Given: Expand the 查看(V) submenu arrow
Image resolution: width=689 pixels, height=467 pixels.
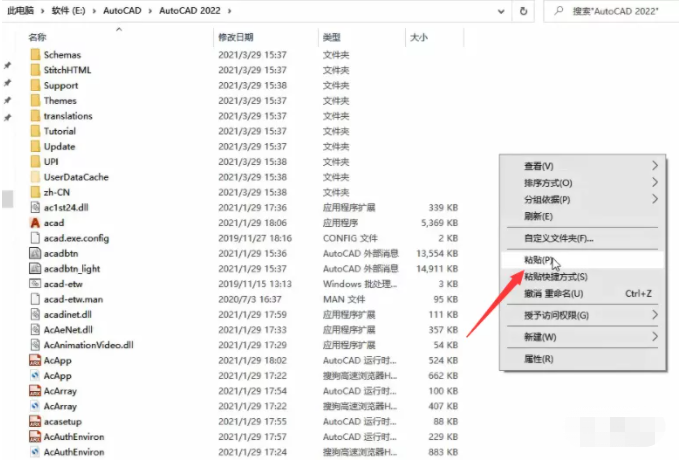Looking at the screenshot, I should click(x=655, y=166).
